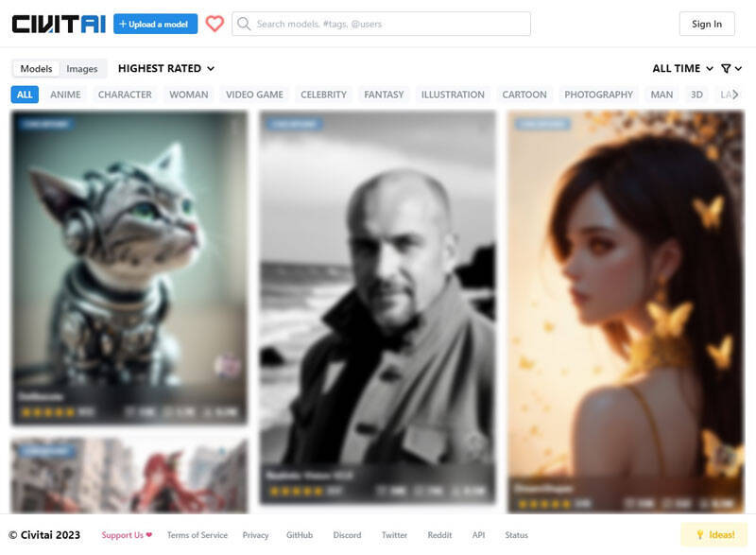The image size is (756, 555).
Task: Click the red heart support icon
Action: 215,24
